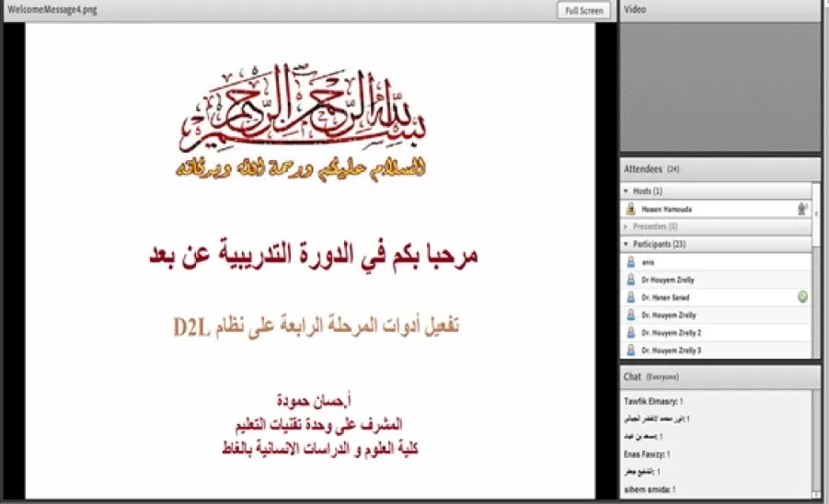
Task: Click chat message from Tawfik Elmasry
Action: pos(653,402)
